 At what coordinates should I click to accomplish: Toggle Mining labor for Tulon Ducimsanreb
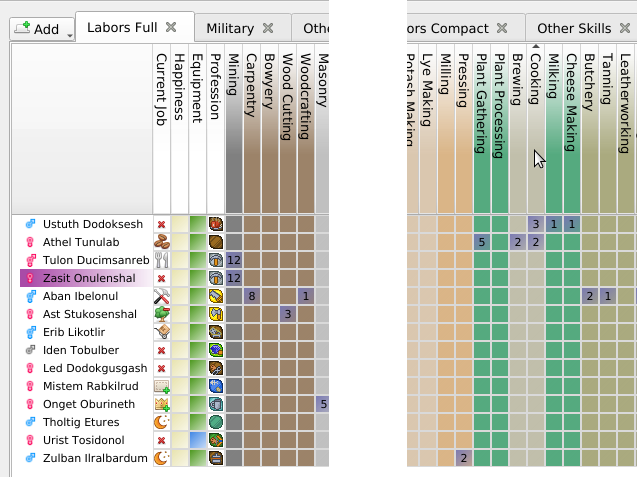(234, 260)
